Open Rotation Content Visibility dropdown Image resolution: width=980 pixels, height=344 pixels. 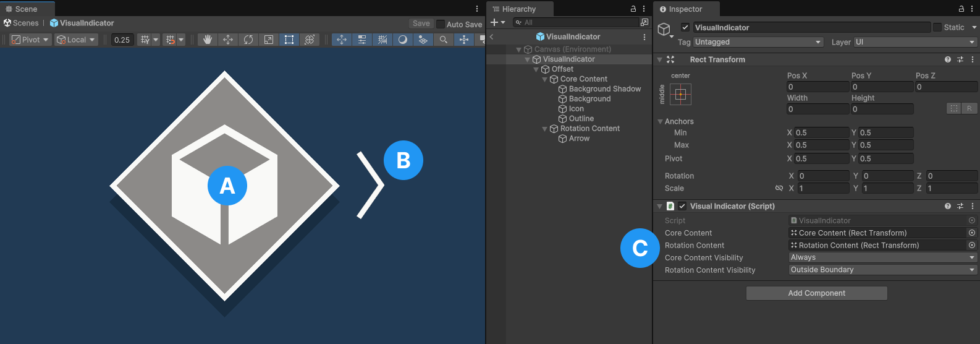(x=882, y=270)
